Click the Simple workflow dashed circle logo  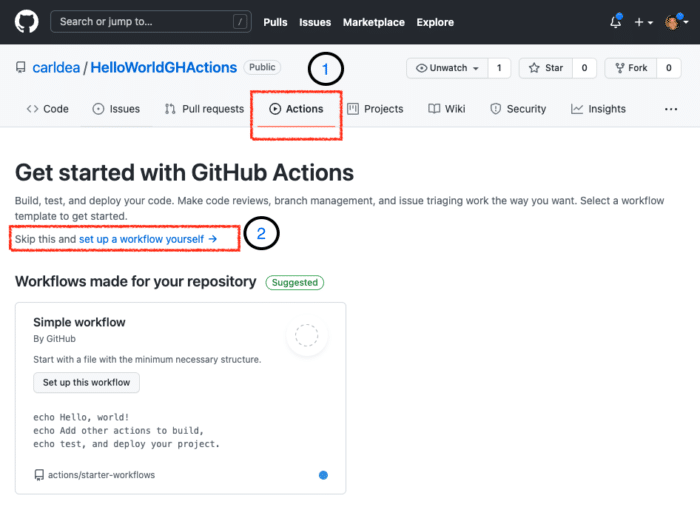pos(307,335)
